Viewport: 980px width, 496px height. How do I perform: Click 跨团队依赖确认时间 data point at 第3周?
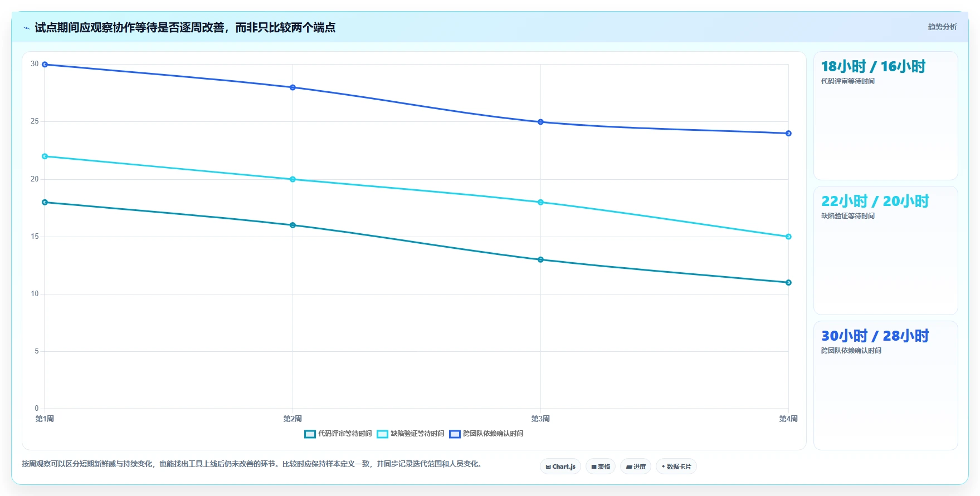pos(540,122)
